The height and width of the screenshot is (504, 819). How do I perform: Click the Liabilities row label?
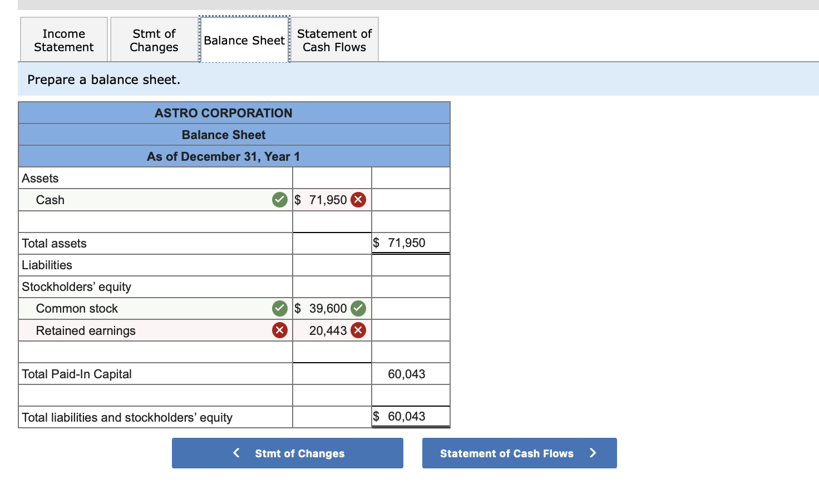pos(47,265)
